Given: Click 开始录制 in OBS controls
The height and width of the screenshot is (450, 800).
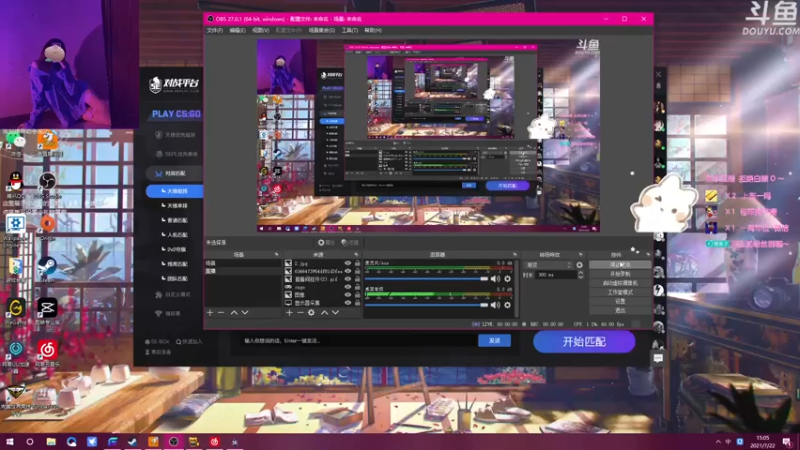Looking at the screenshot, I should (620, 274).
